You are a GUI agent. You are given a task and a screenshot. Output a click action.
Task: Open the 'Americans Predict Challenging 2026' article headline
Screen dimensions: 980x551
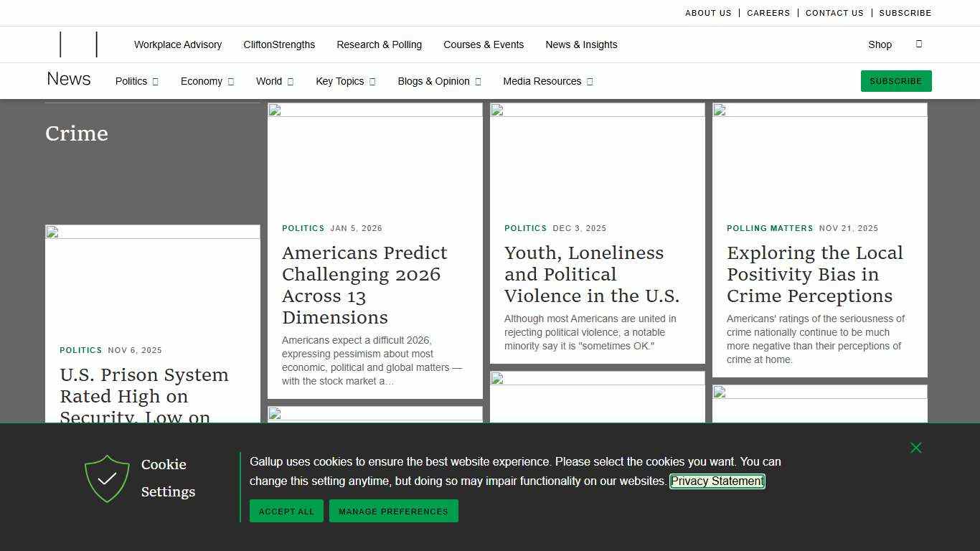click(364, 285)
